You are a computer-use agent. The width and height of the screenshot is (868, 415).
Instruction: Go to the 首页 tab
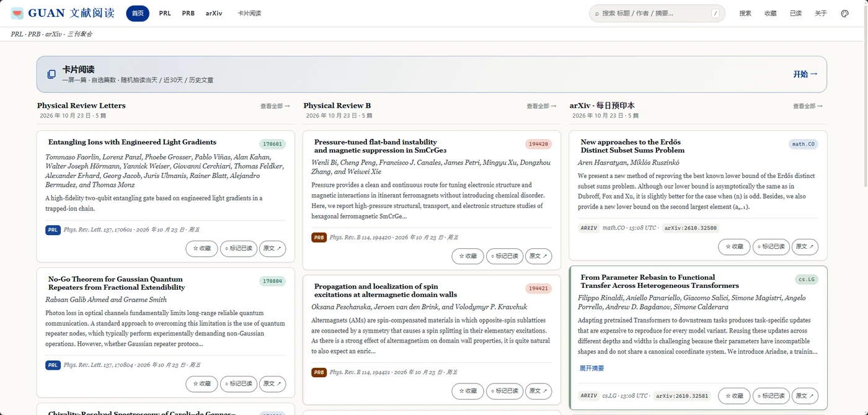coord(138,13)
